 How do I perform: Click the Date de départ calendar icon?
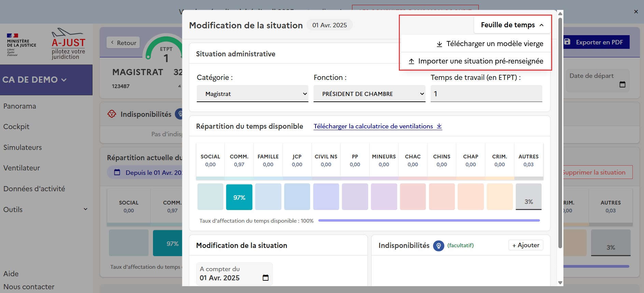(622, 84)
